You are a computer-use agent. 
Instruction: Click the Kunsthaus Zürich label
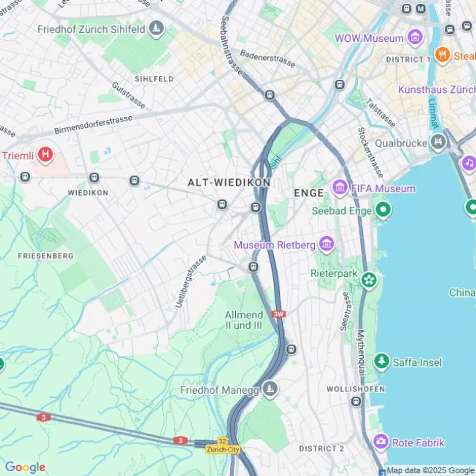tap(437, 89)
